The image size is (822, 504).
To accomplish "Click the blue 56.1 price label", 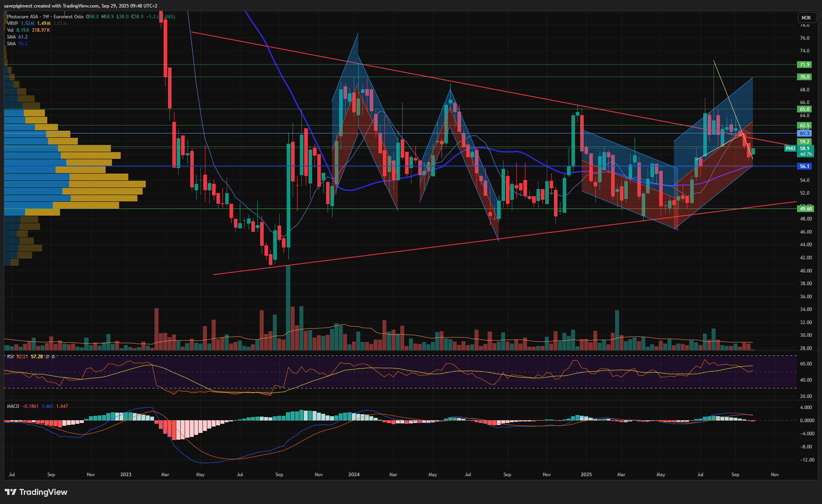I will tap(804, 166).
